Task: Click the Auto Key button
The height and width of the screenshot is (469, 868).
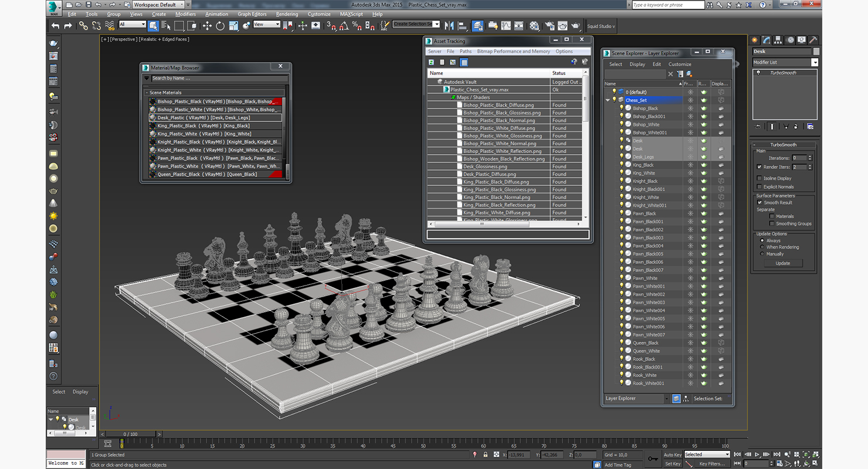Action: pyautogui.click(x=673, y=454)
